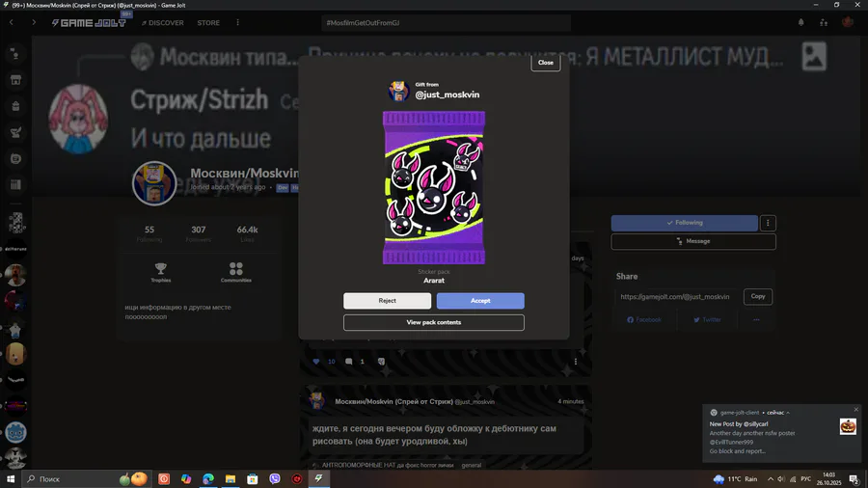Open the top navigation more-options menu
The image size is (868, 488).
(238, 23)
